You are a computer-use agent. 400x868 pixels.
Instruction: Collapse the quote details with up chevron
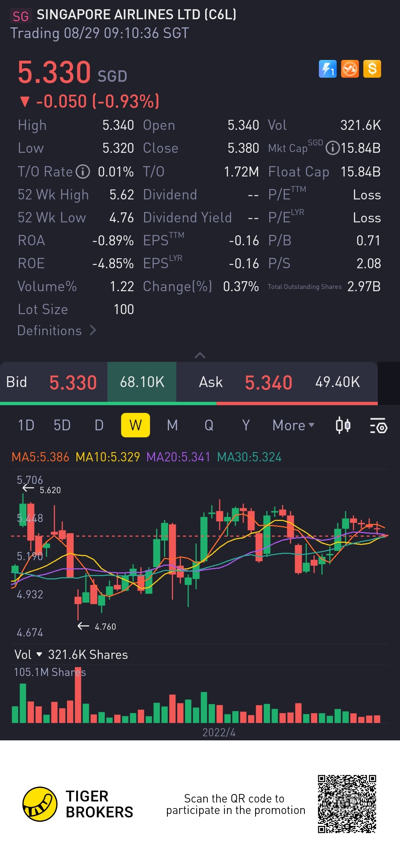pyautogui.click(x=200, y=355)
